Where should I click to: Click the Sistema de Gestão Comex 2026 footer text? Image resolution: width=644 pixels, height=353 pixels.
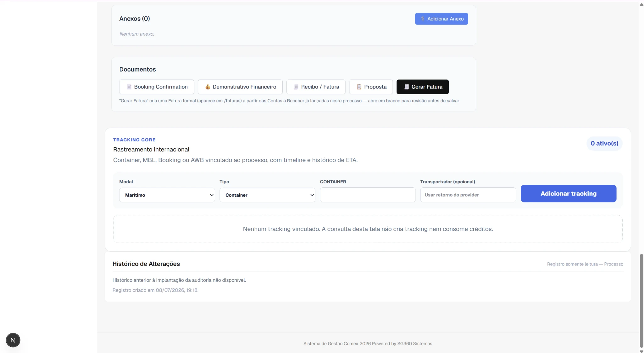368,344
